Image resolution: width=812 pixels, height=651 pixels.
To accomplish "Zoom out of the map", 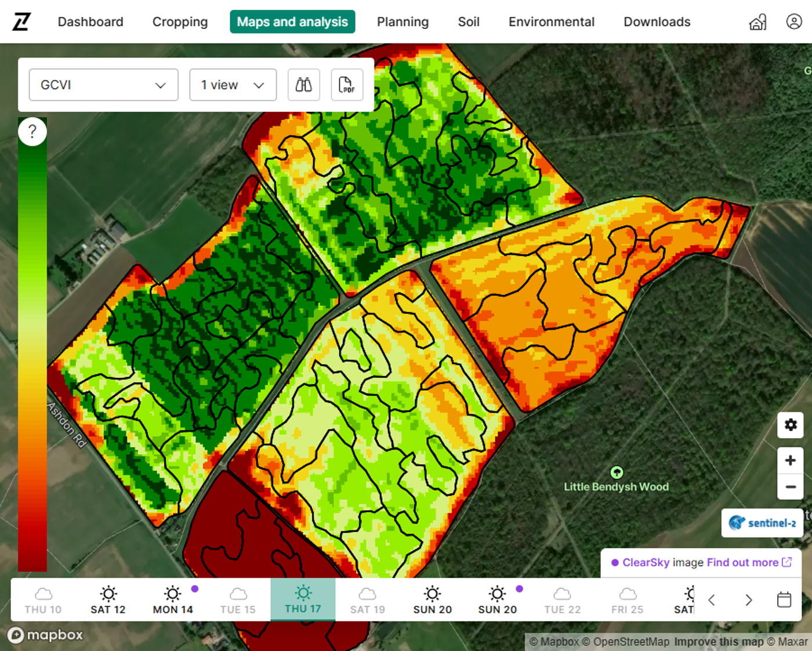I will (x=790, y=487).
